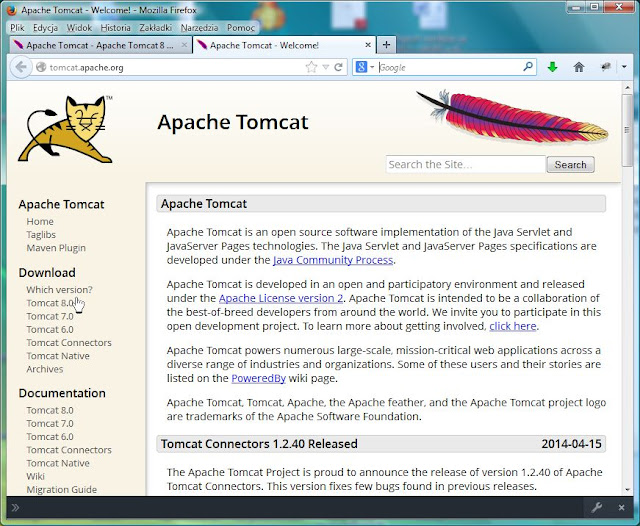The width and height of the screenshot is (640, 526).
Task: Open Java Community Process link
Action: pos(333,260)
